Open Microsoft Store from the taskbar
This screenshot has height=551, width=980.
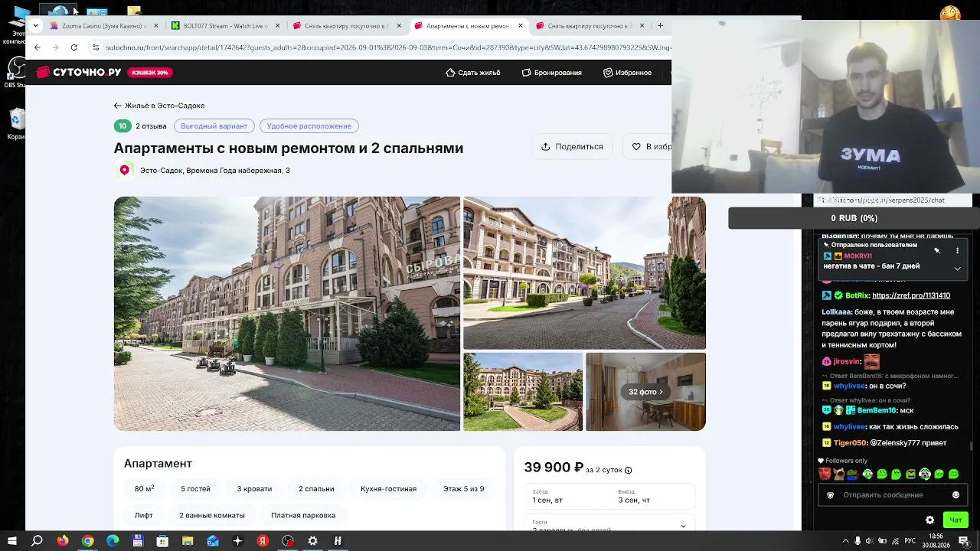162,541
